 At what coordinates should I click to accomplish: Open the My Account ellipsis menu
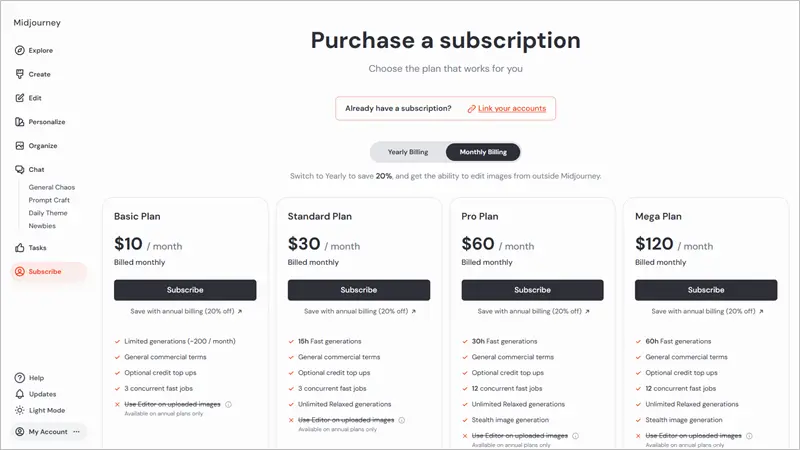76,432
